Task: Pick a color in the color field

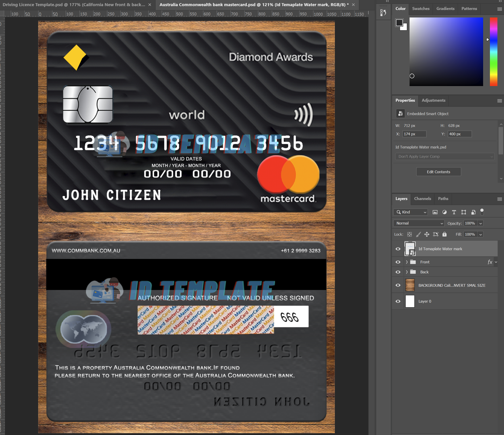Action: [446, 52]
